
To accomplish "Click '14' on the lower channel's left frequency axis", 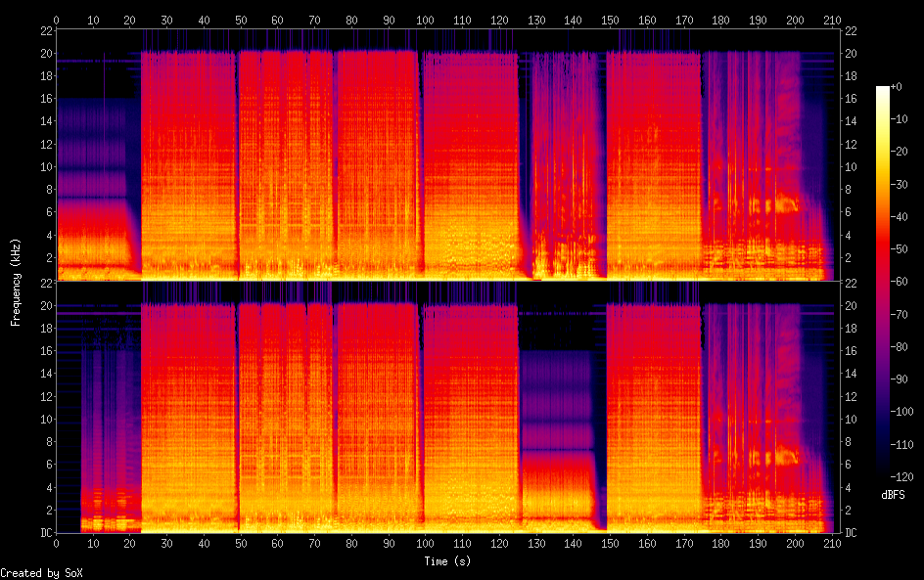I will 46,374.
